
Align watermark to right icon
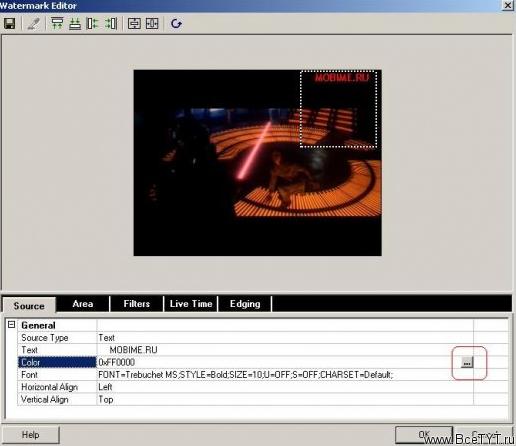(111, 24)
